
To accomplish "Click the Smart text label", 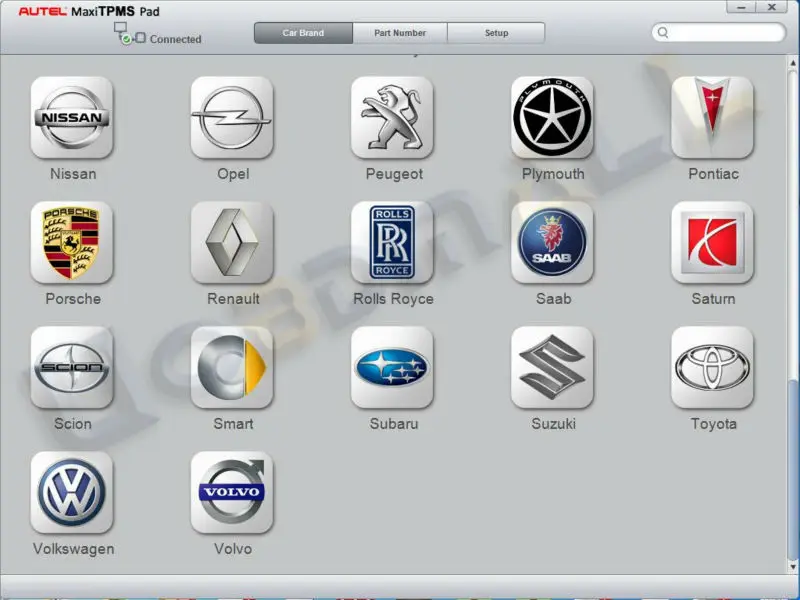I will tap(233, 424).
